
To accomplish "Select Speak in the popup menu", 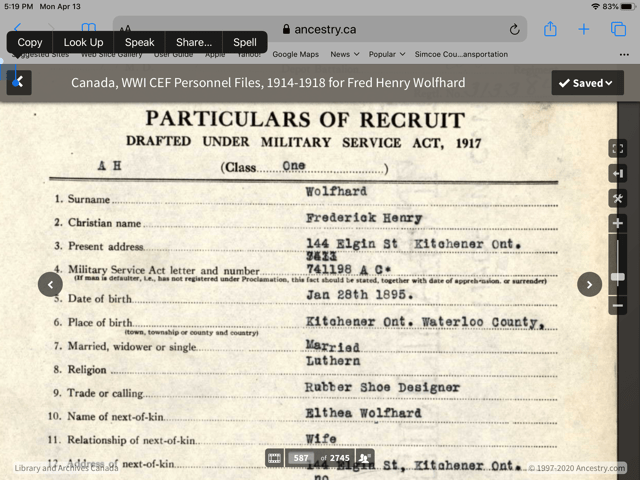I will tap(139, 42).
